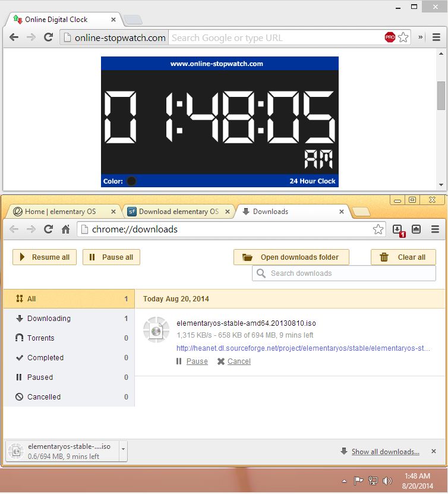Filter by Torrents category
The image size is (448, 494).
tap(69, 338)
